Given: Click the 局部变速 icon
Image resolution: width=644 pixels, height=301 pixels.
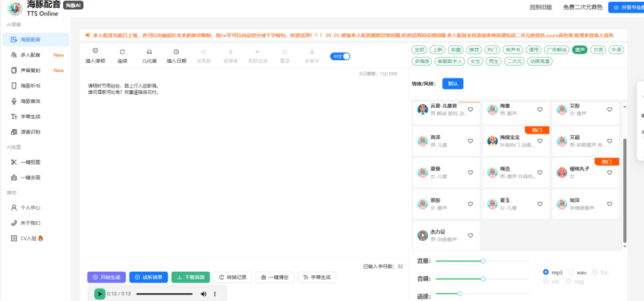Looking at the screenshot, I should pos(258,52).
